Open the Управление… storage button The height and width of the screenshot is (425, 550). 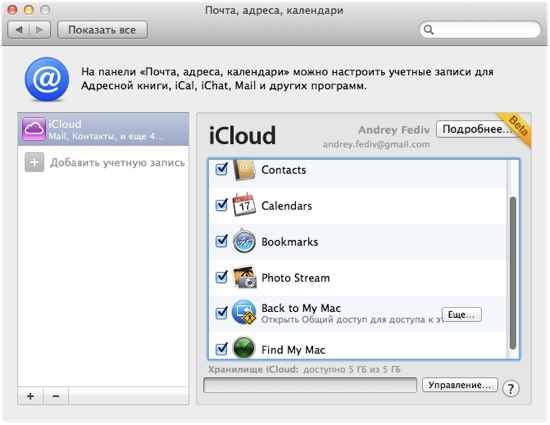pyautogui.click(x=460, y=385)
